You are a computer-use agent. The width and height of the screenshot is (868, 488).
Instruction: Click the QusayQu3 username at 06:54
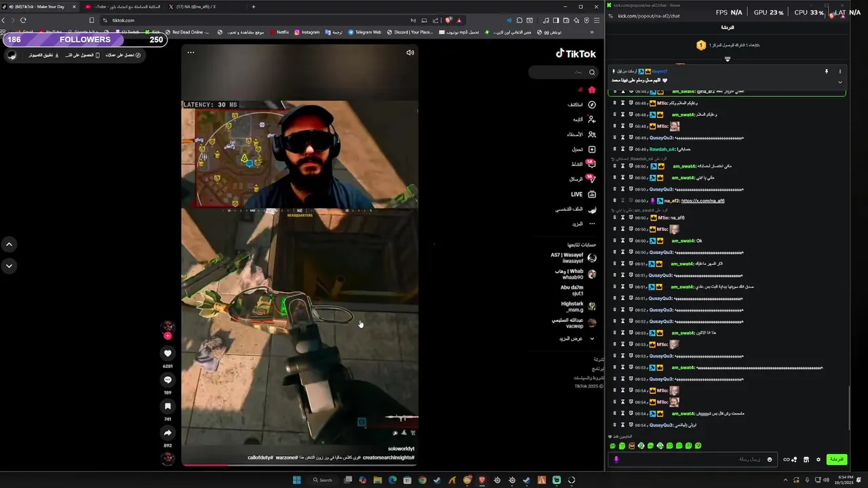point(661,425)
